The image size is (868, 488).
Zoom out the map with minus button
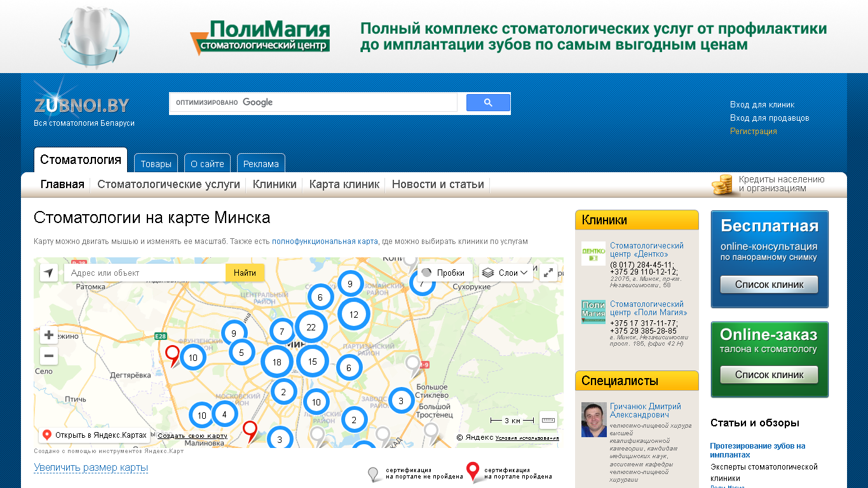point(49,356)
